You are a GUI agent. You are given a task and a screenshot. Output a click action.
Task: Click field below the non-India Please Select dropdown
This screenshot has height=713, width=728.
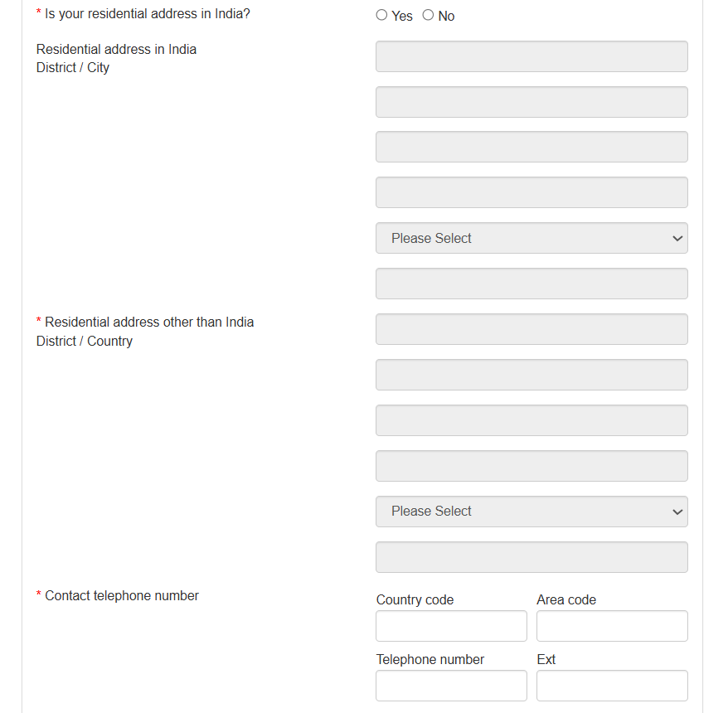[x=531, y=557]
